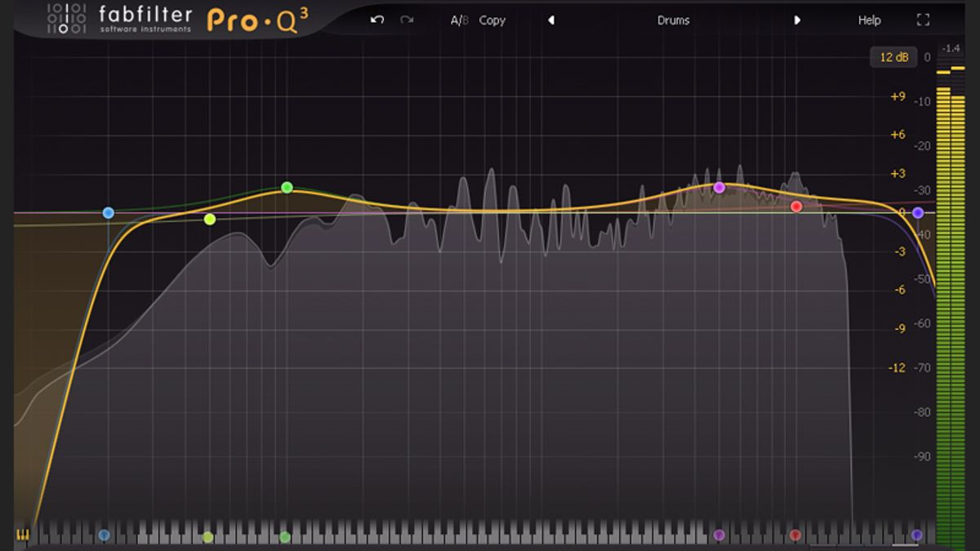Toggle the piano keyboard display icon
This screenshot has height=551, width=980.
coord(22,535)
